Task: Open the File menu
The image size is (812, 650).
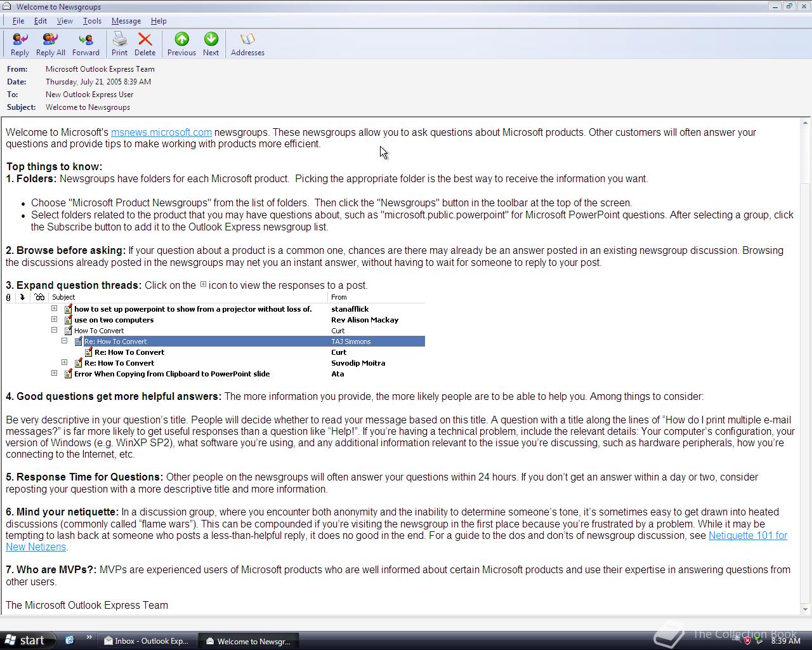Action: 18,21
